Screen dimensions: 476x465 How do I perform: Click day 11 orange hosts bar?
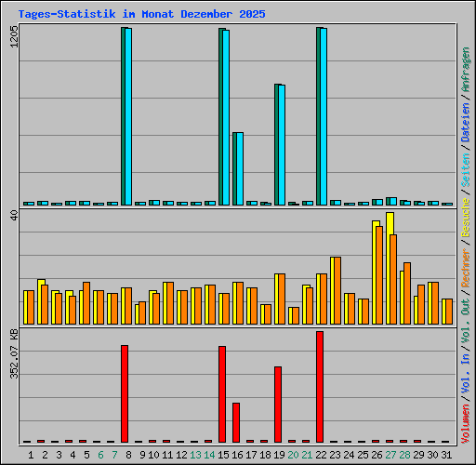click(x=170, y=303)
